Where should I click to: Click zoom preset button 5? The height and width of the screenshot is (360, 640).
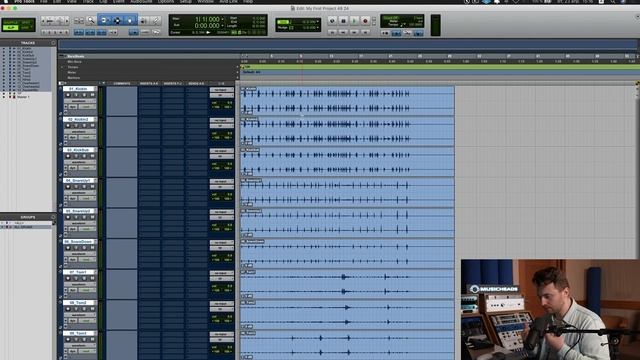click(67, 32)
